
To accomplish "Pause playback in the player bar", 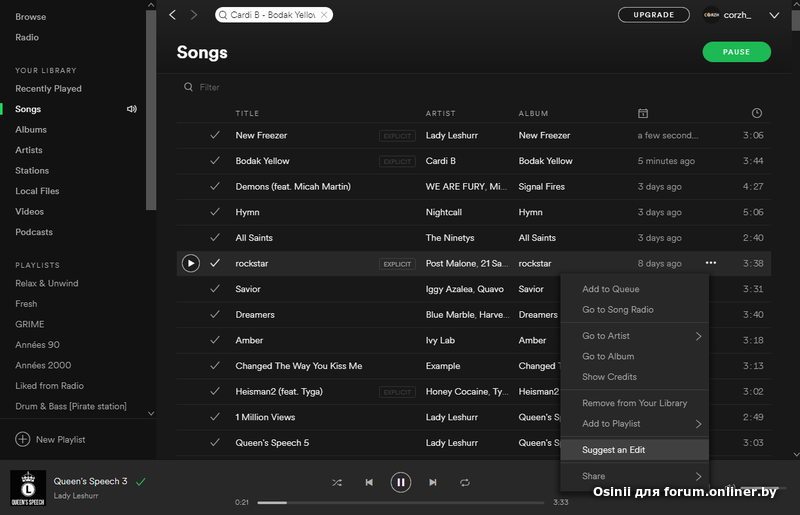I will (x=401, y=482).
